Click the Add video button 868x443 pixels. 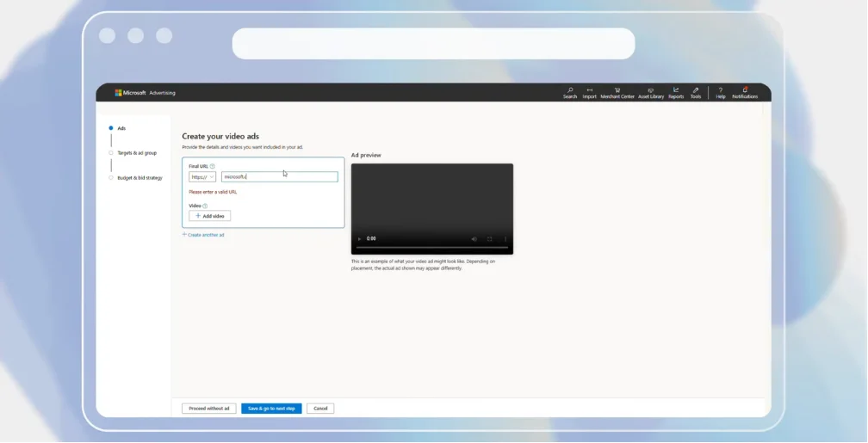(x=210, y=216)
